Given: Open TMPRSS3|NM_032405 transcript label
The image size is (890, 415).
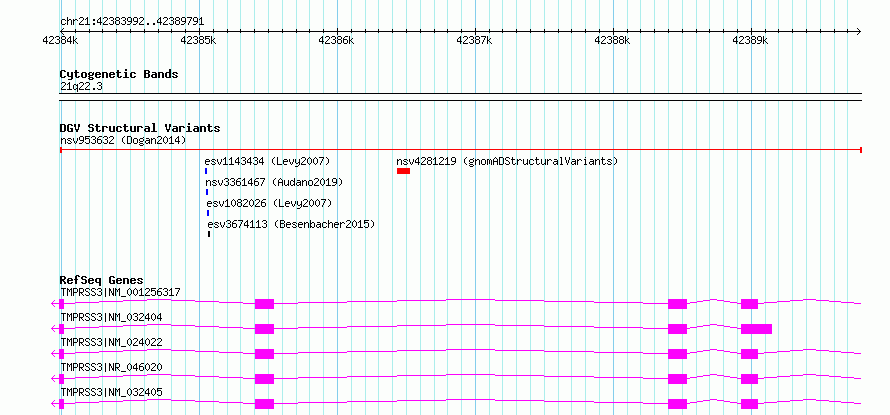Looking at the screenshot, I should 111,392.
